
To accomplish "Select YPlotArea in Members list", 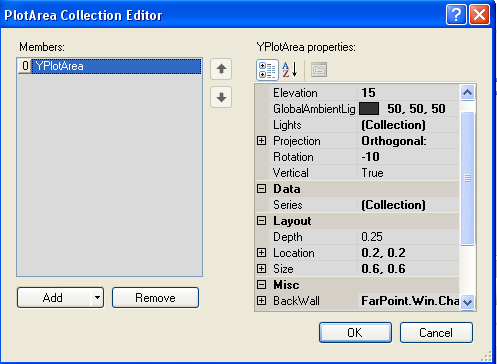I will coord(109,66).
